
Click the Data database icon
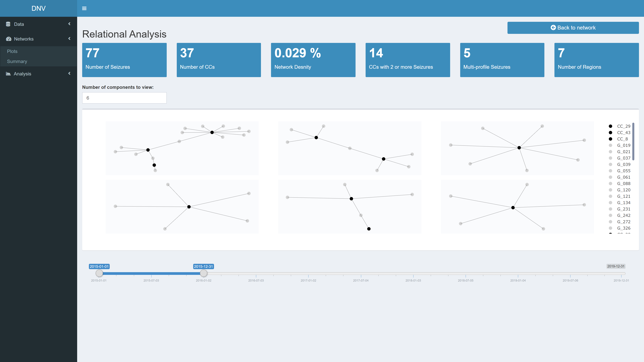(x=8, y=24)
